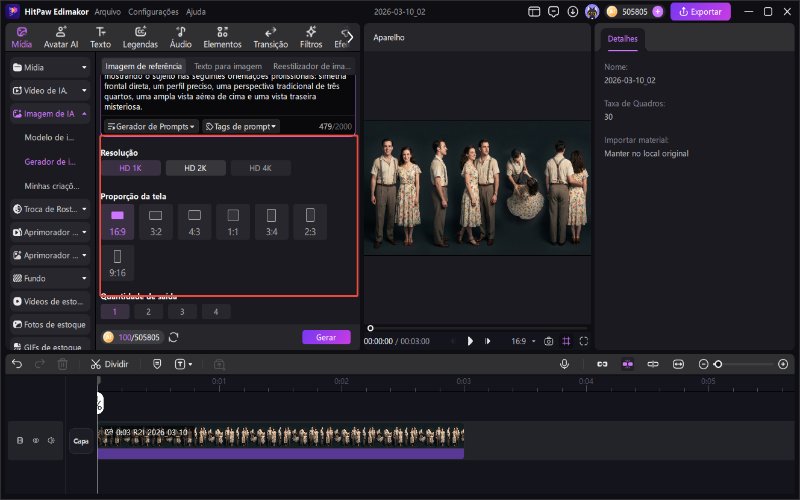Toggle track visibility eye icon
Screen dimensions: 800x500
[x=35, y=440]
